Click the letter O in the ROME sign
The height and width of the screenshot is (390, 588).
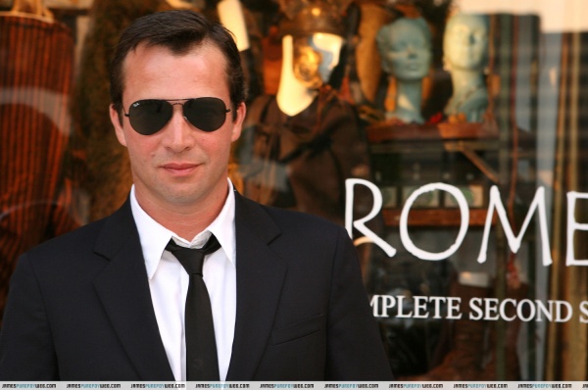[x=434, y=221]
